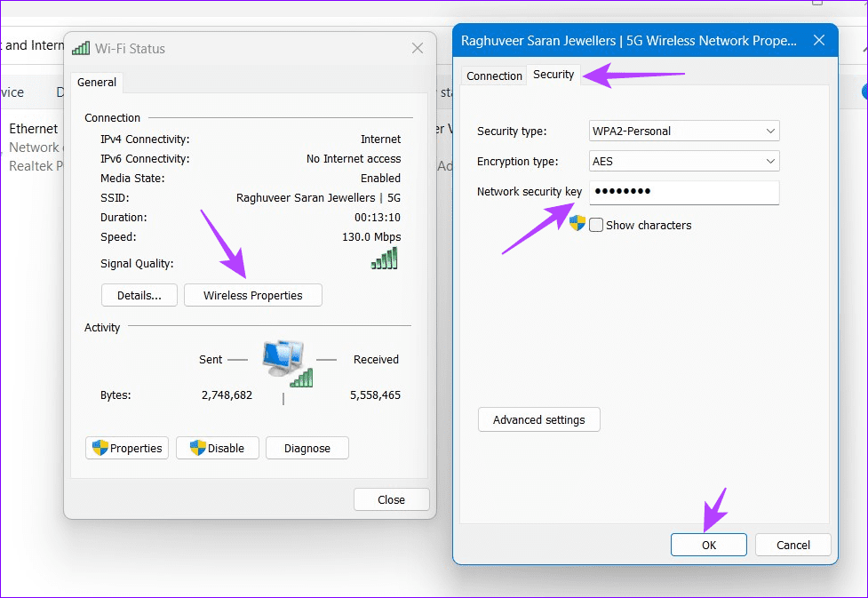Open the General tab of Wi-Fi Status
Screen dimensions: 868x598
click(x=96, y=82)
